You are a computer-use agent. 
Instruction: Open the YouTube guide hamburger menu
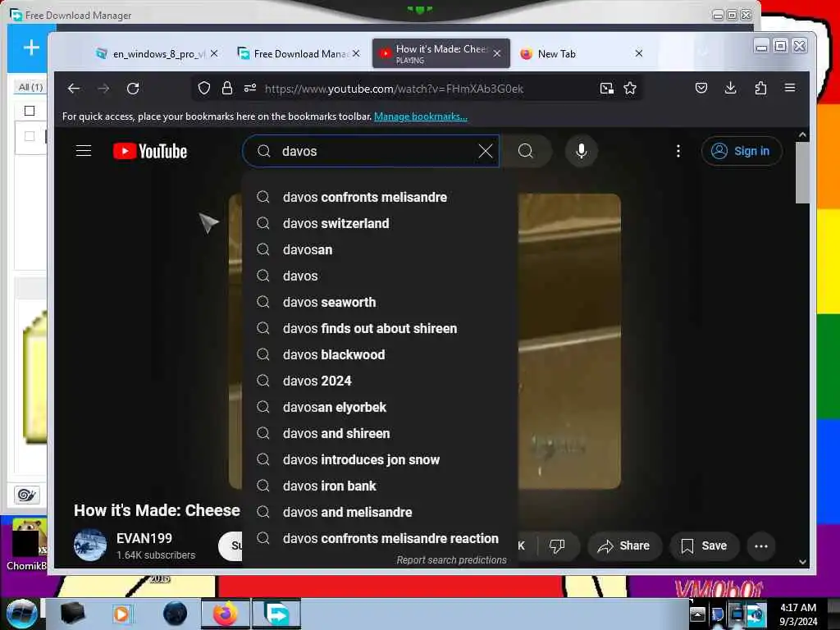click(84, 151)
